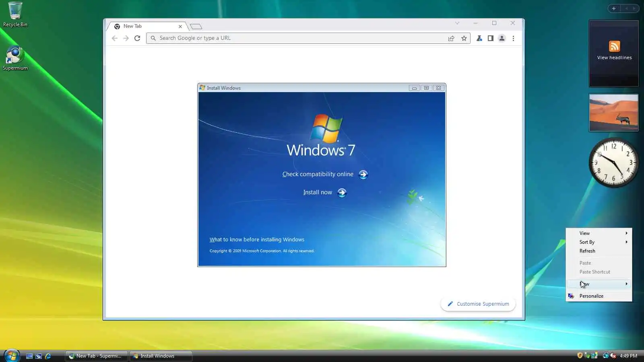Open What to know before installing Windows
The image size is (644, 362).
257,240
